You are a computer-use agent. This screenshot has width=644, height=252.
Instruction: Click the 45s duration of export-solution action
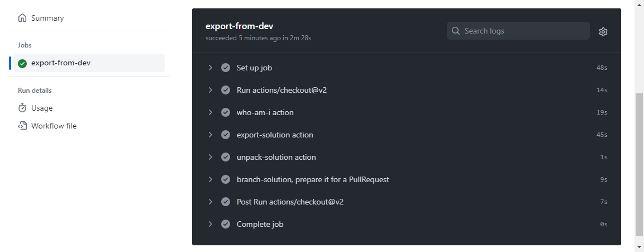(x=602, y=135)
